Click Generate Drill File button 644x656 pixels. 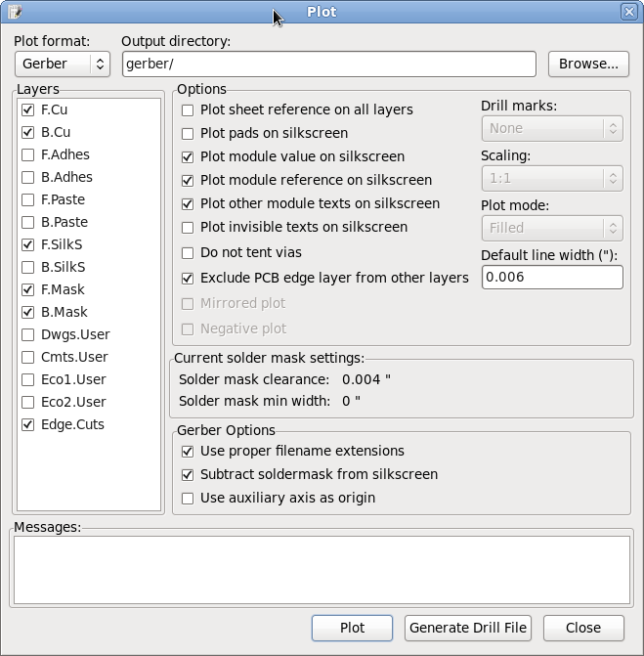468,628
